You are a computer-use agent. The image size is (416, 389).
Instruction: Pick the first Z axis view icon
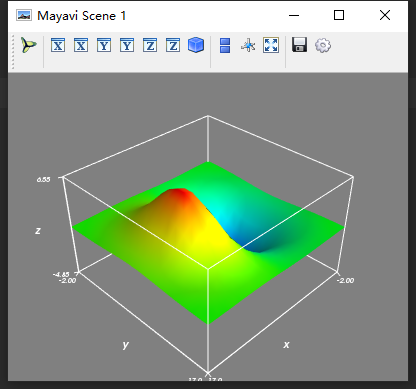(x=150, y=45)
